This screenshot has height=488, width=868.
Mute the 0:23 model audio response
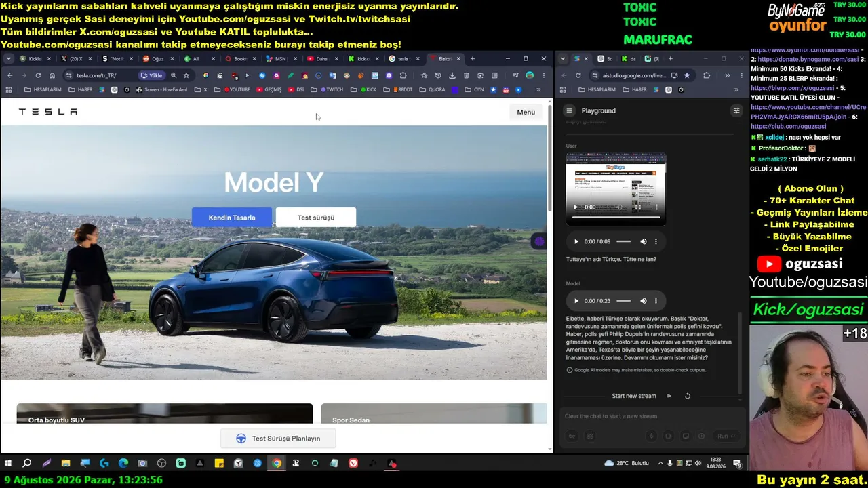644,301
